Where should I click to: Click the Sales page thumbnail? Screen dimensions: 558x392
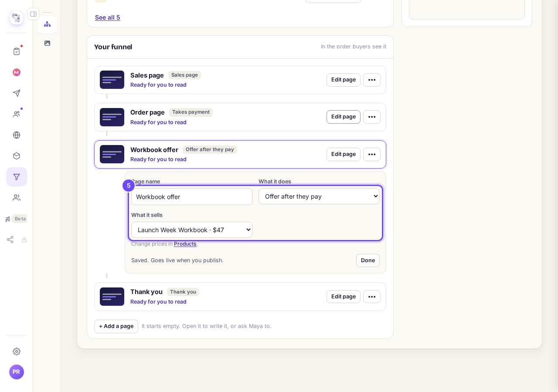tap(112, 80)
